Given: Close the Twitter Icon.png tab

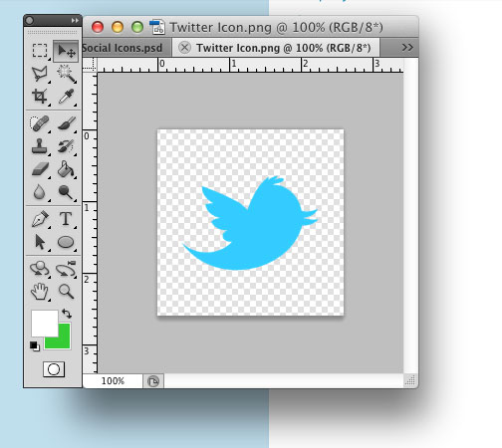Looking at the screenshot, I should point(184,48).
